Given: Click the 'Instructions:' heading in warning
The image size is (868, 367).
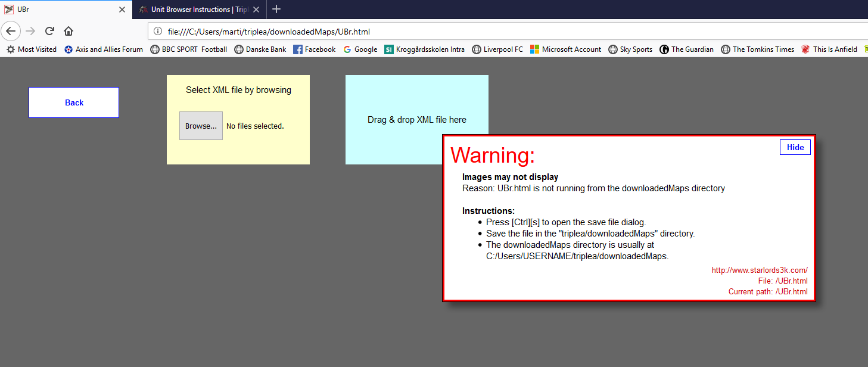Looking at the screenshot, I should tap(489, 211).
